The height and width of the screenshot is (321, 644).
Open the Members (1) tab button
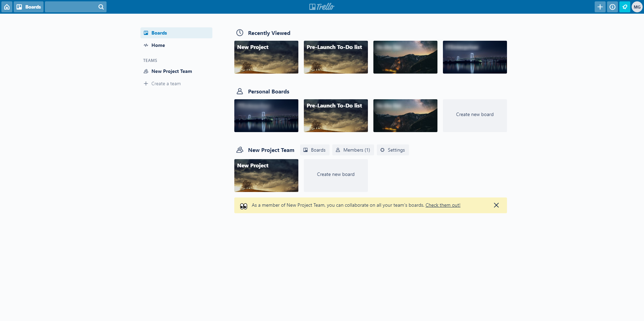353,150
